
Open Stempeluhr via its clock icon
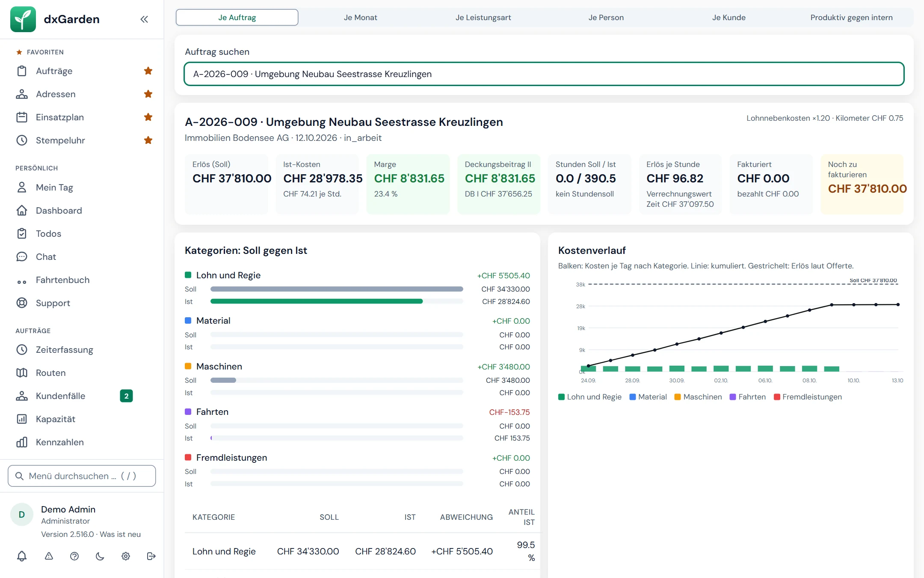22,140
